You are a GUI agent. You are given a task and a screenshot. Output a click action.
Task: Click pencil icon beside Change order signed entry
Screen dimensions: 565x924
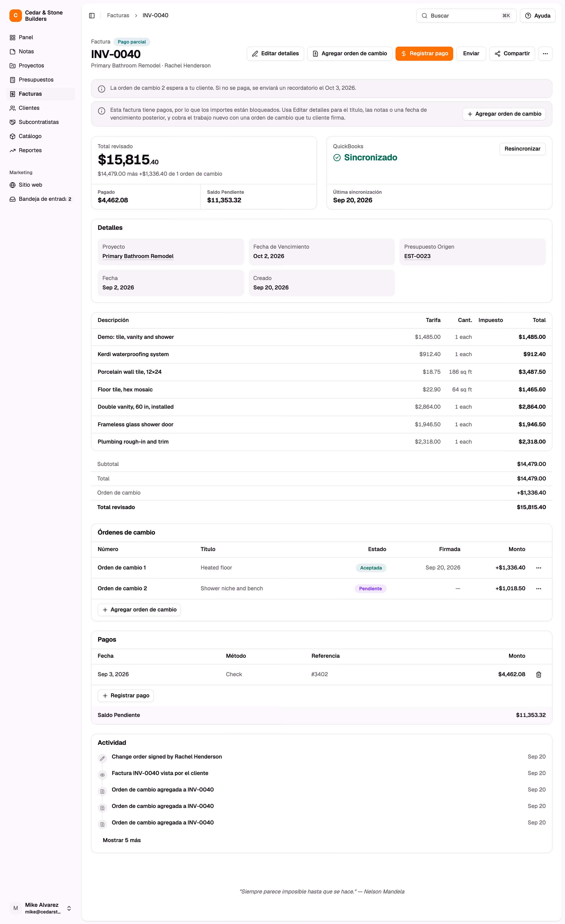pyautogui.click(x=102, y=759)
